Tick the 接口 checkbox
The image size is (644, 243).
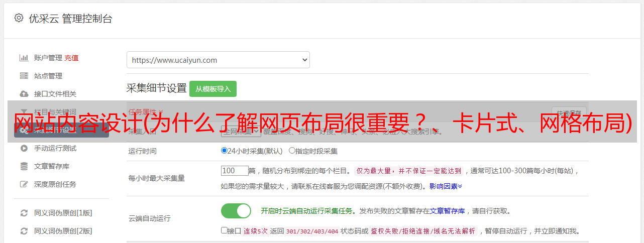pyautogui.click(x=224, y=230)
